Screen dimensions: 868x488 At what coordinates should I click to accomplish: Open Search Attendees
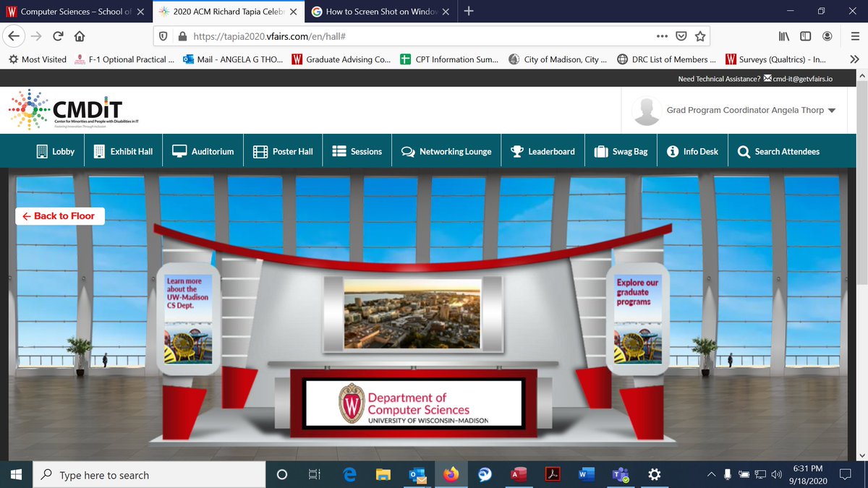tap(779, 151)
